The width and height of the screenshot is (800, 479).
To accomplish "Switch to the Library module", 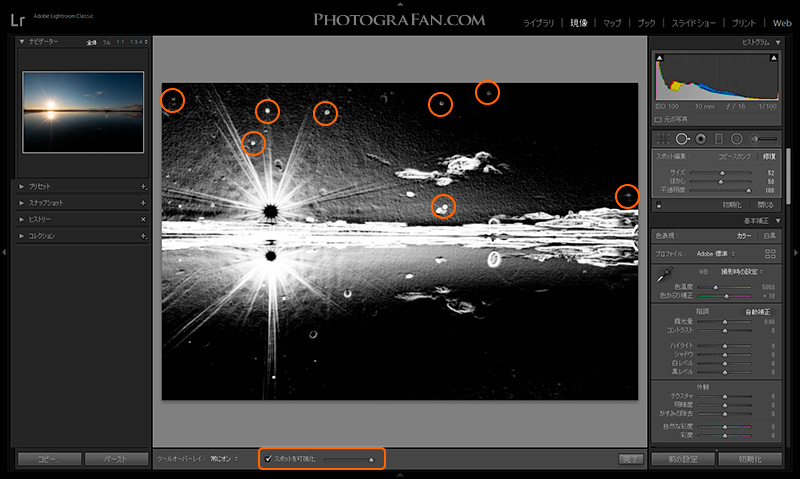I will click(538, 23).
